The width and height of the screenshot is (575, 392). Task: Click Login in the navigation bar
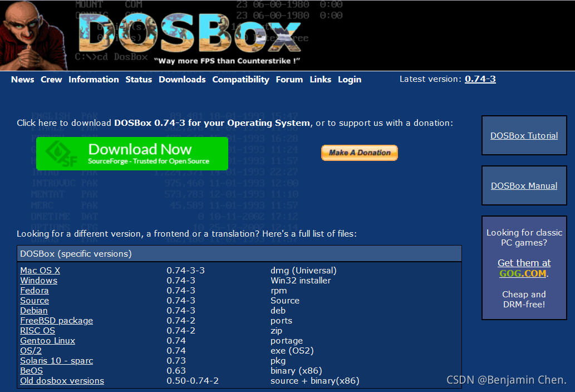coord(350,80)
